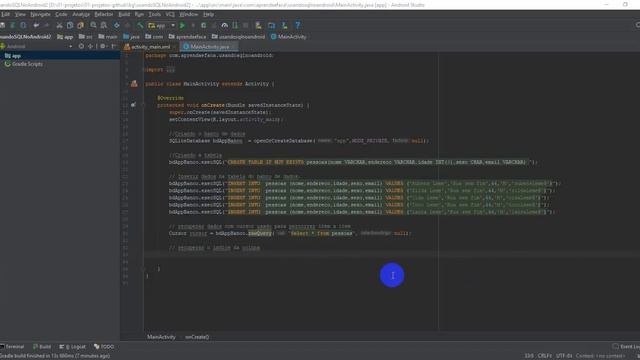This screenshot has height=360, width=640.
Task: Click the MainActivity breadcrumb in navigation bar
Action: point(289,37)
